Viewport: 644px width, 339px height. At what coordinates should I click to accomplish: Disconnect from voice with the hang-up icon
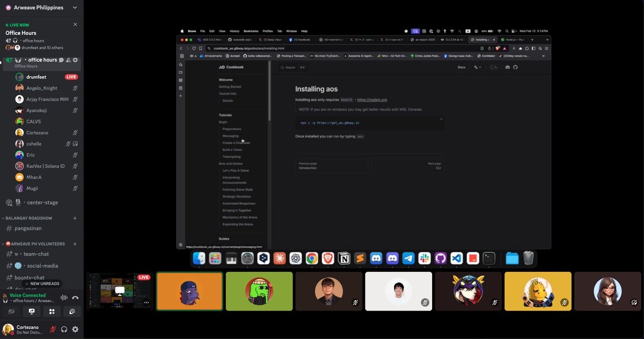pyautogui.click(x=75, y=298)
